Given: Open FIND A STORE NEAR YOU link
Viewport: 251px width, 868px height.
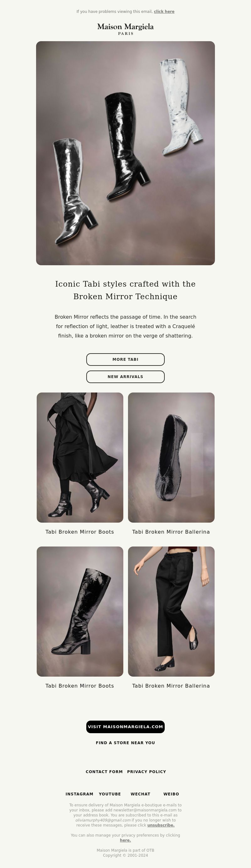Looking at the screenshot, I should coord(125,743).
